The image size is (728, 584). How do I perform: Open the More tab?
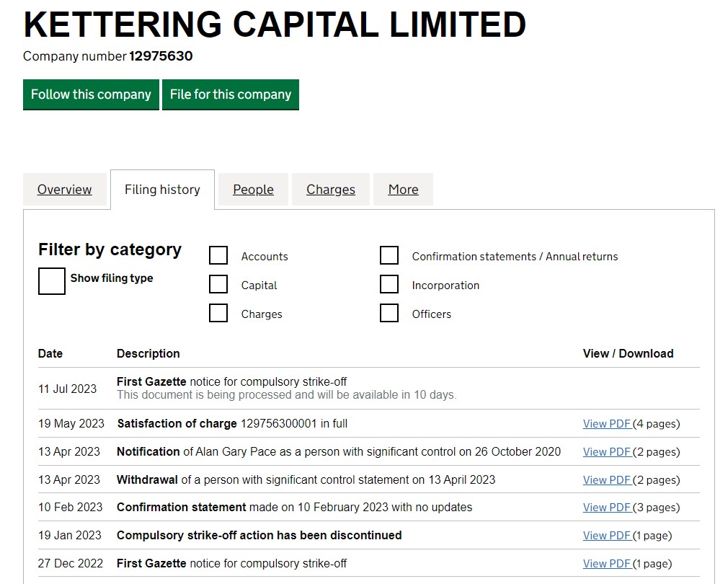click(x=403, y=190)
